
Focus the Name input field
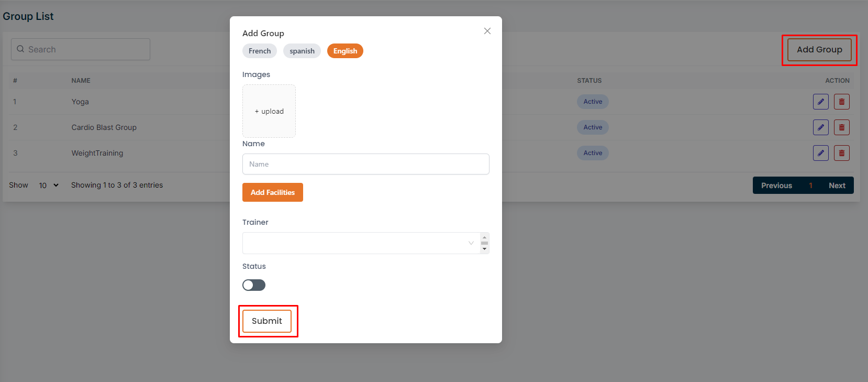coord(365,164)
